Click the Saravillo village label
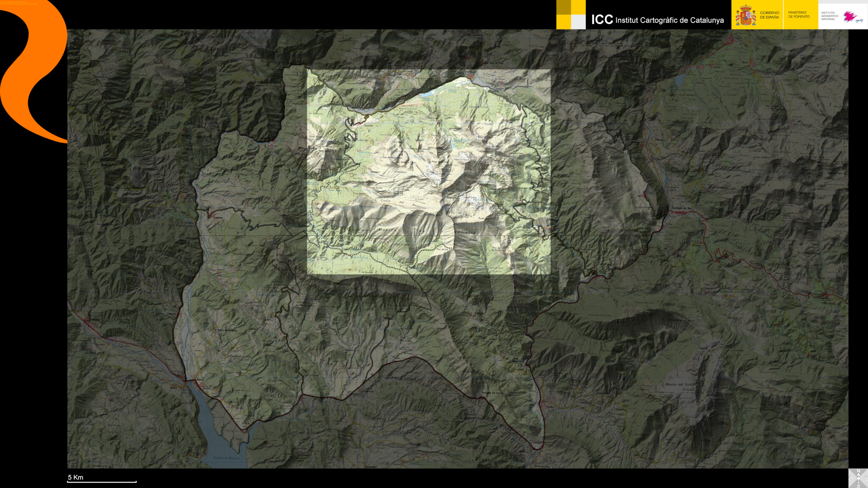 (x=368, y=125)
